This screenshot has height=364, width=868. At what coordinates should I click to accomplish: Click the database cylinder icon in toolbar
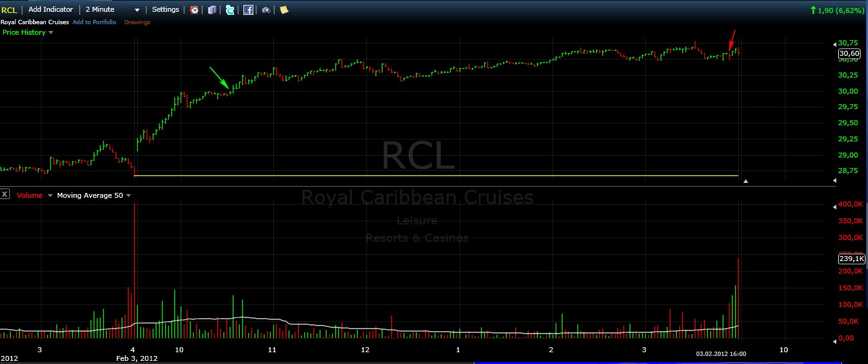coord(212,10)
